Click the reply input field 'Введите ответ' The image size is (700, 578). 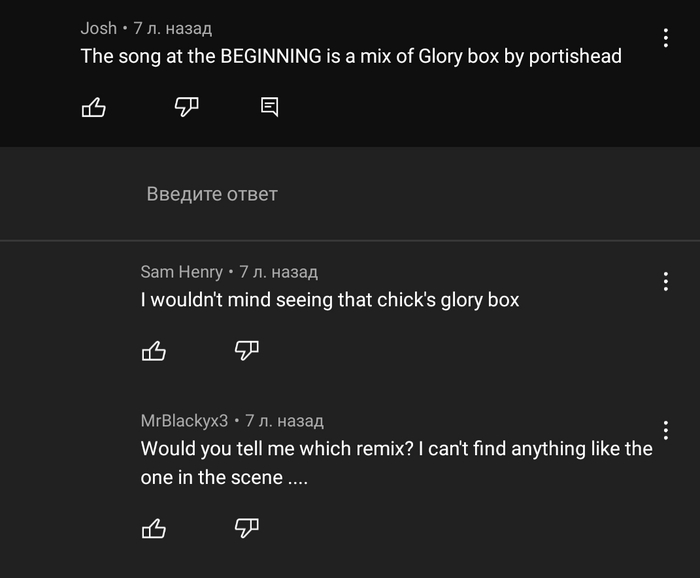(x=212, y=194)
